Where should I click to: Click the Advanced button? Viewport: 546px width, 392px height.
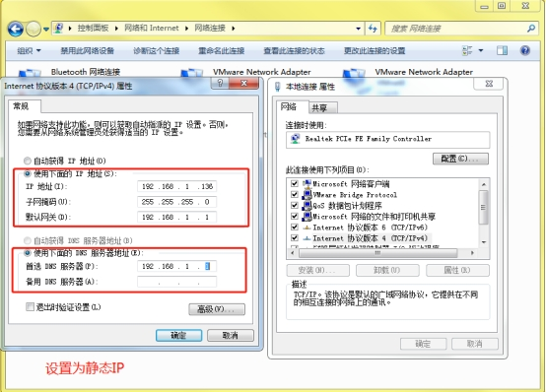click(x=217, y=309)
